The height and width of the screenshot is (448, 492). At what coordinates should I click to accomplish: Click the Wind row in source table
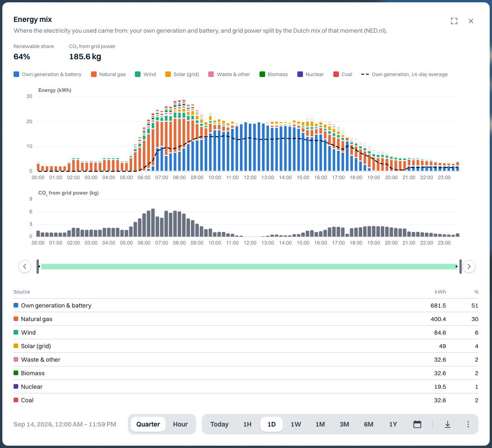pos(246,333)
